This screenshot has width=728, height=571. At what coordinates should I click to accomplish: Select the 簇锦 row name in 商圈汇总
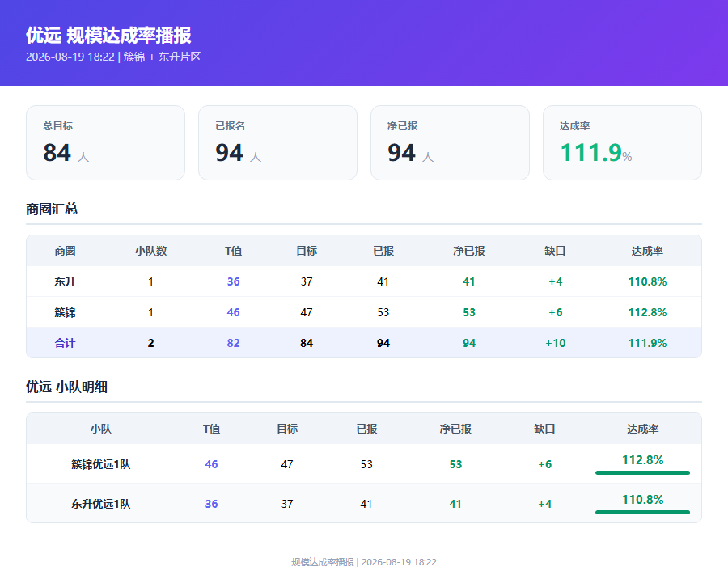(65, 312)
